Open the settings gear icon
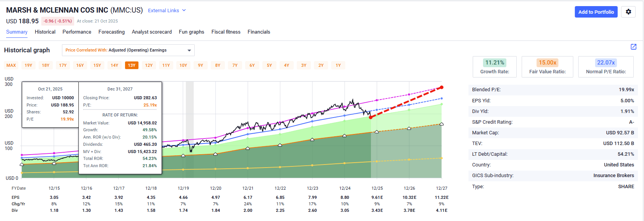The image size is (644, 221). [628, 12]
